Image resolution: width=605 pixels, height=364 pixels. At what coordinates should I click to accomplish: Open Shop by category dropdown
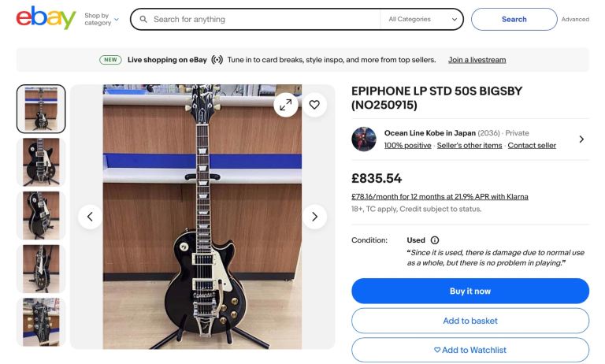(x=102, y=19)
